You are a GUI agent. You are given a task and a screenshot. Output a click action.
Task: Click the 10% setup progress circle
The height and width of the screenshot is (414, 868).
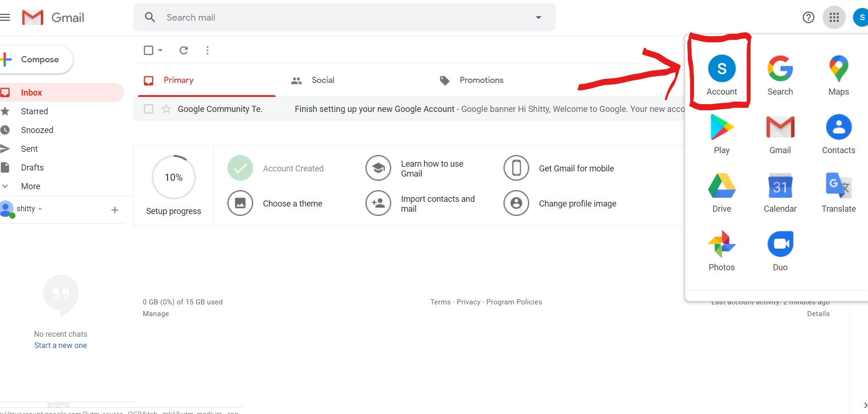click(x=174, y=177)
